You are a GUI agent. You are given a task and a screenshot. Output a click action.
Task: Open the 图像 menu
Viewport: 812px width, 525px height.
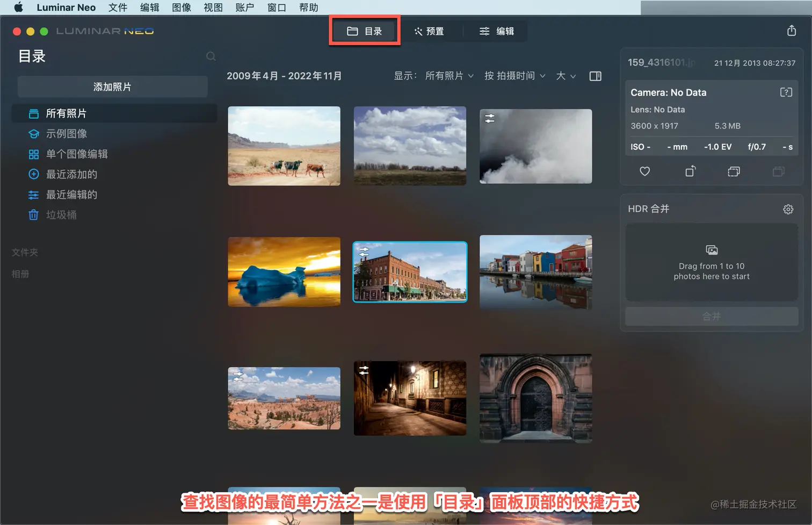pyautogui.click(x=182, y=8)
